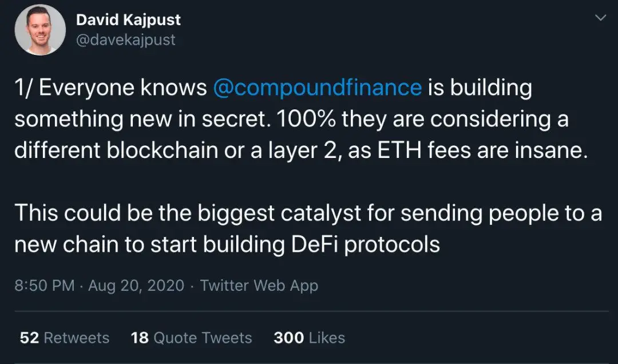
Task: Click the @davekajpust handle
Action: tap(125, 39)
